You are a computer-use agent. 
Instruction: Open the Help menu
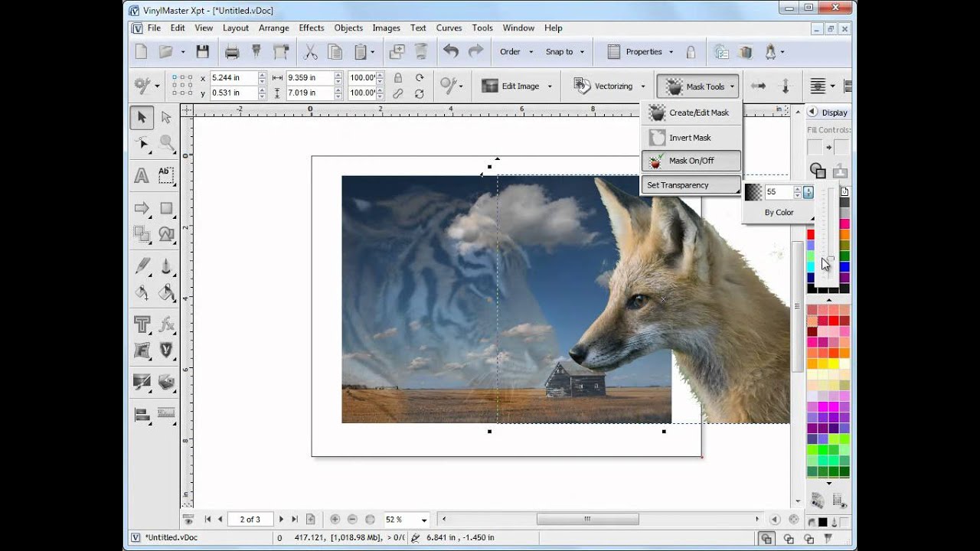coord(554,28)
